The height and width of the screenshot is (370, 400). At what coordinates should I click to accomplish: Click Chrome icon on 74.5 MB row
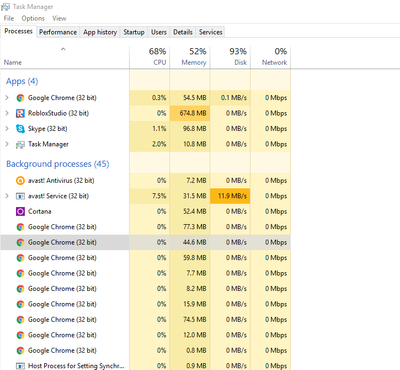click(20, 320)
